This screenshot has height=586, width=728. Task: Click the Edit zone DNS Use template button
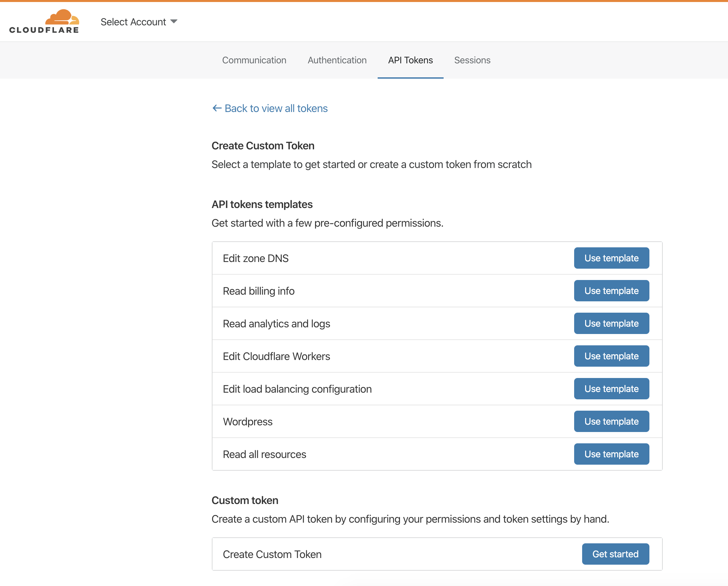[x=611, y=258]
